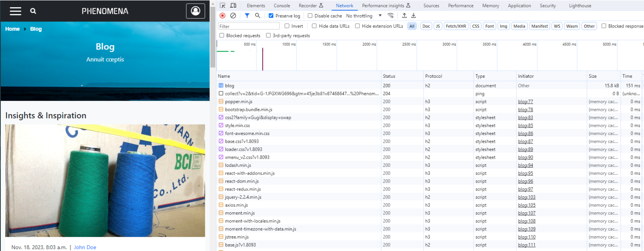Open the Lighthouse tab
This screenshot has width=644, height=251.
pos(580,6)
